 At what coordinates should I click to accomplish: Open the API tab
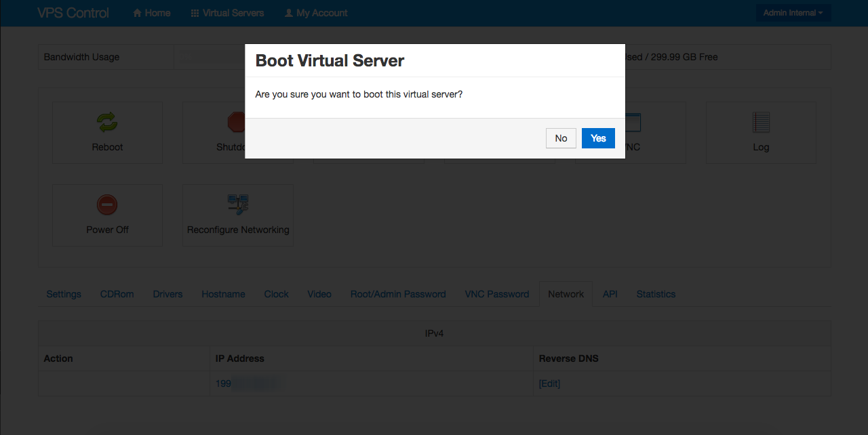coord(610,294)
